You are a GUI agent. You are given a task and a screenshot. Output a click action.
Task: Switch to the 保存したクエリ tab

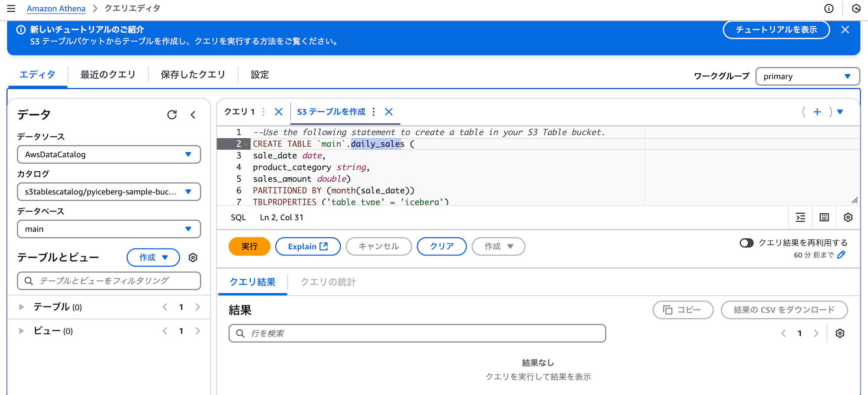[193, 75]
